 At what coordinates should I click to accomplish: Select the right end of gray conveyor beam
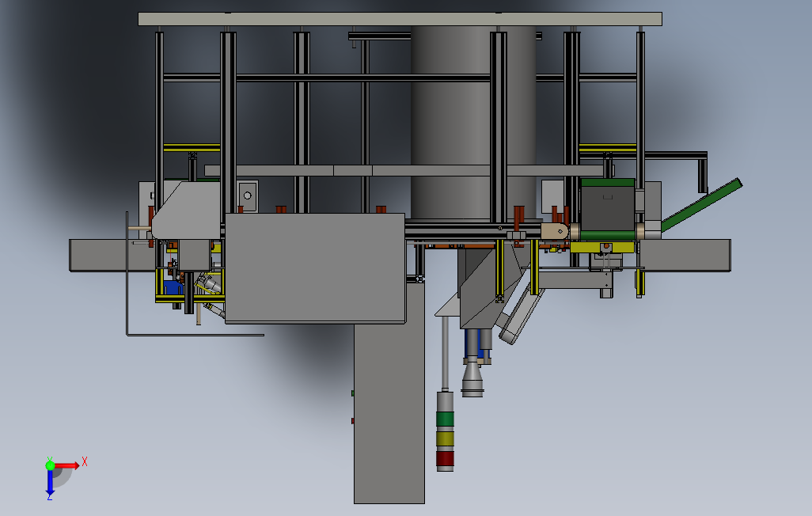(x=685, y=255)
